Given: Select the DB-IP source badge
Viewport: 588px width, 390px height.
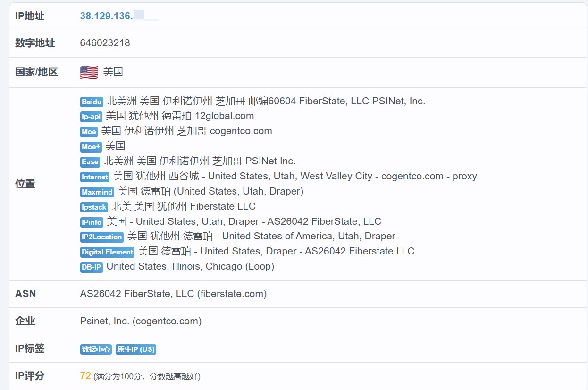Looking at the screenshot, I should (x=92, y=267).
